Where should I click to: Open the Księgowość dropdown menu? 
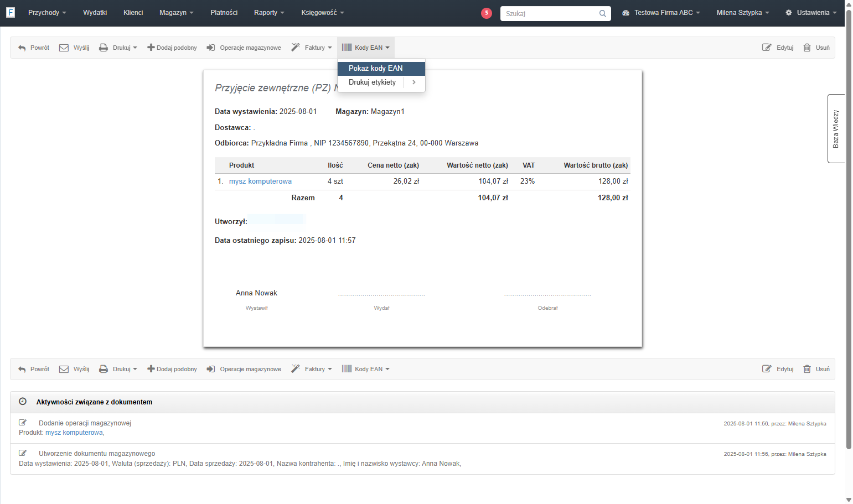[323, 13]
